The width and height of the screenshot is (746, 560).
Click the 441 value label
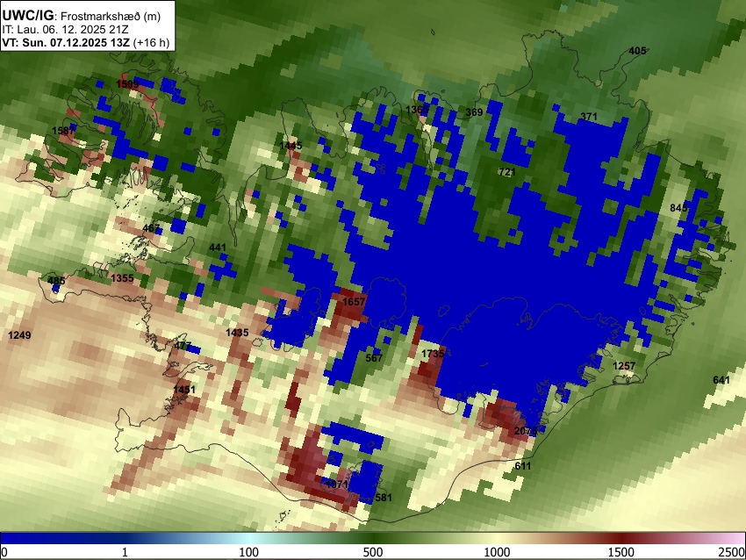pos(218,248)
